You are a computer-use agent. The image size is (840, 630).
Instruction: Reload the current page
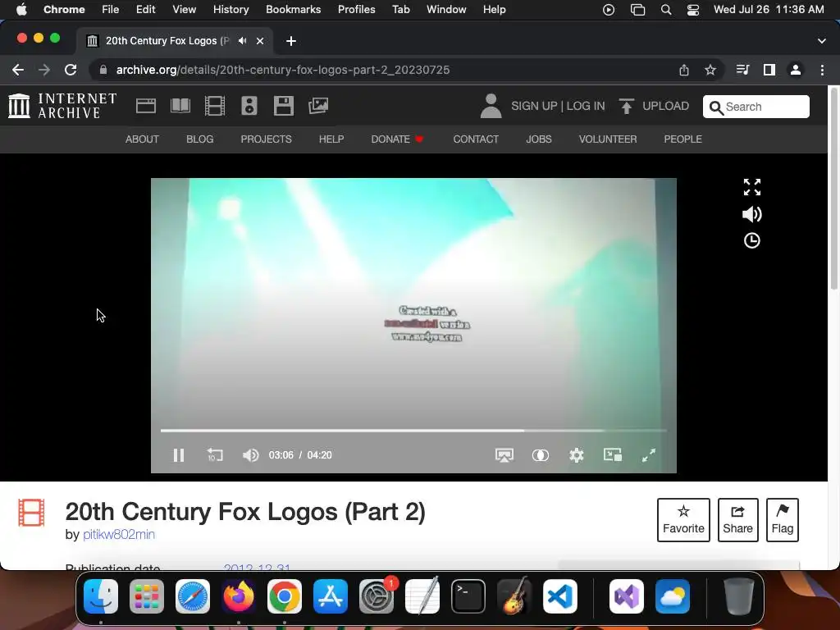coord(71,70)
